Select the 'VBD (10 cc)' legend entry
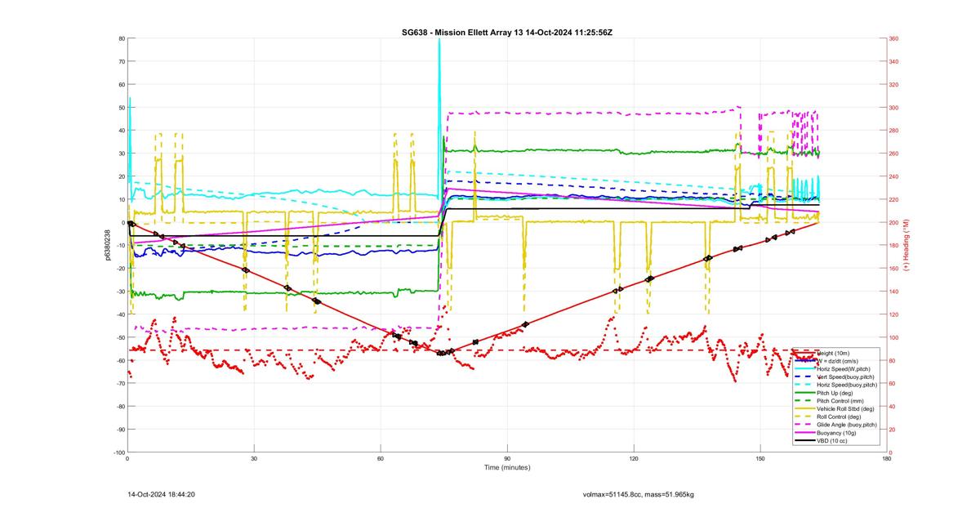 point(831,439)
